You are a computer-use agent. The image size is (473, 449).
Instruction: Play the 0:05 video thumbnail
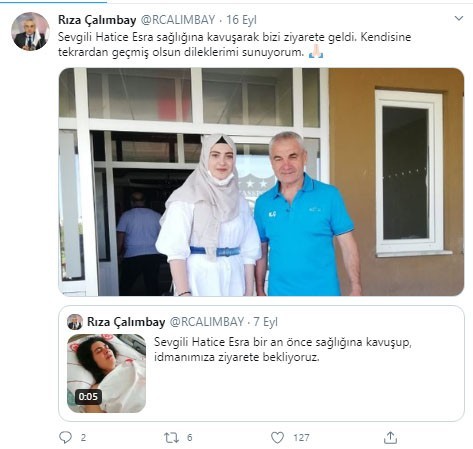(106, 373)
